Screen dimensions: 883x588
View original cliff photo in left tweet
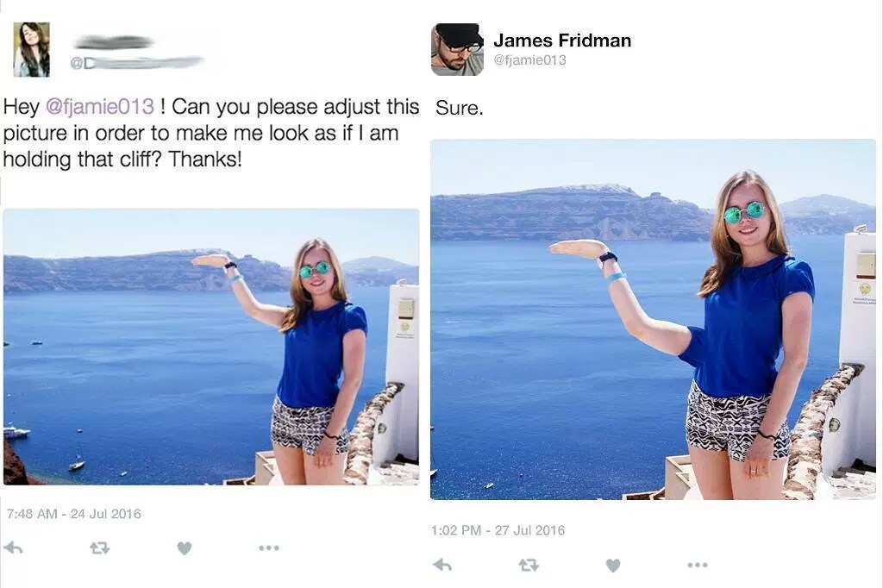tap(211, 347)
